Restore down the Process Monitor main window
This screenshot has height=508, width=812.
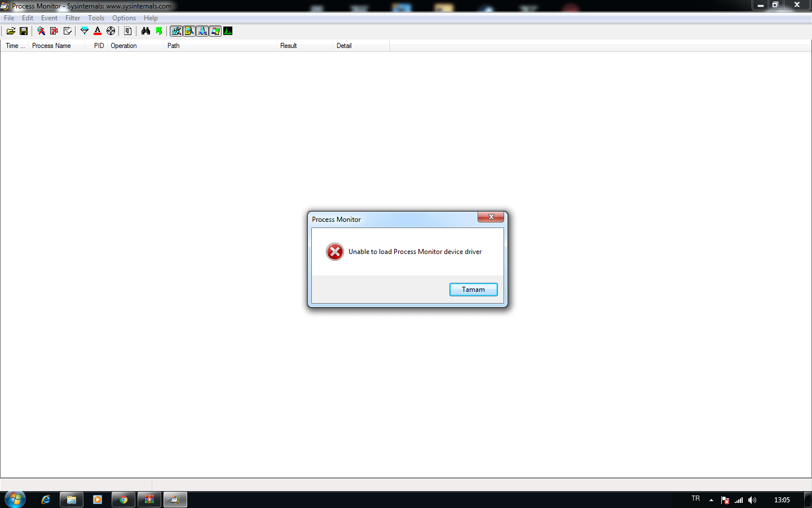click(775, 5)
